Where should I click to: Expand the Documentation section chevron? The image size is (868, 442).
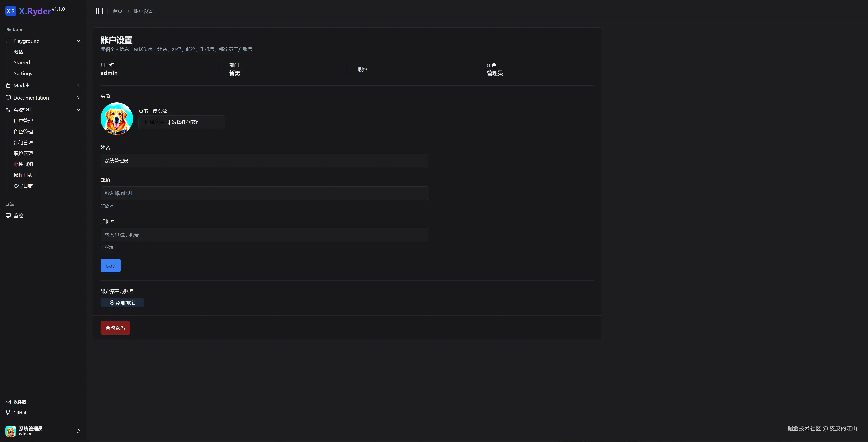click(x=79, y=98)
